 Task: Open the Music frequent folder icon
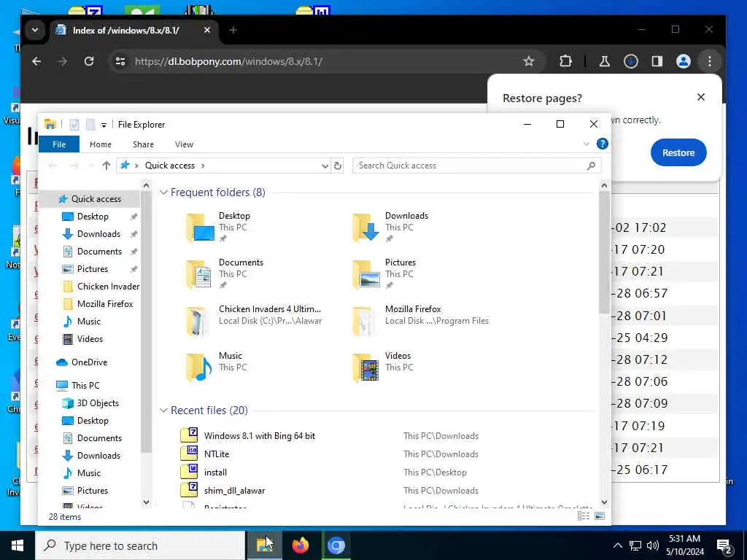[x=199, y=367]
